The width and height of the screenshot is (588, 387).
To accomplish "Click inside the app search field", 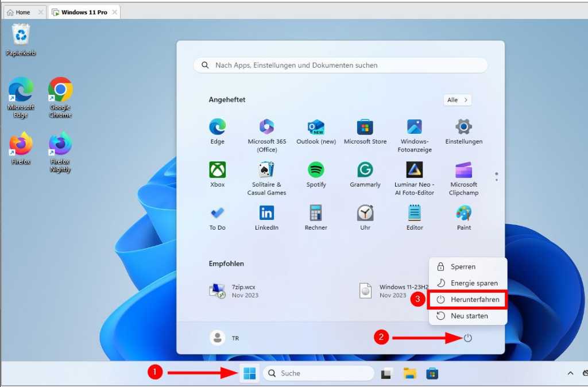I will pos(340,65).
